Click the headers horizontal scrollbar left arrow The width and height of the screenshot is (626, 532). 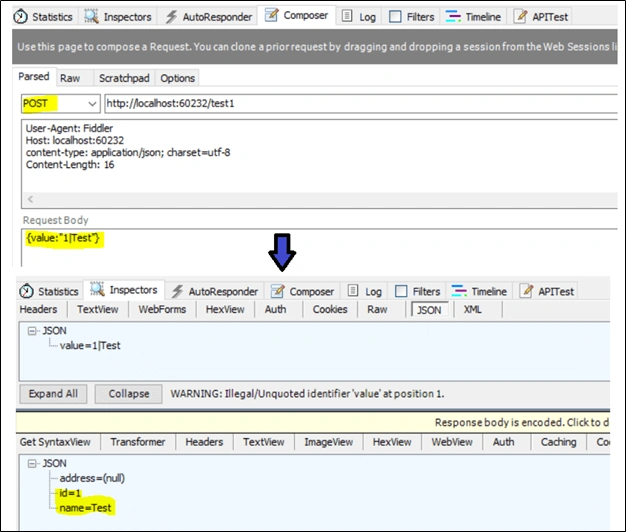(x=30, y=199)
